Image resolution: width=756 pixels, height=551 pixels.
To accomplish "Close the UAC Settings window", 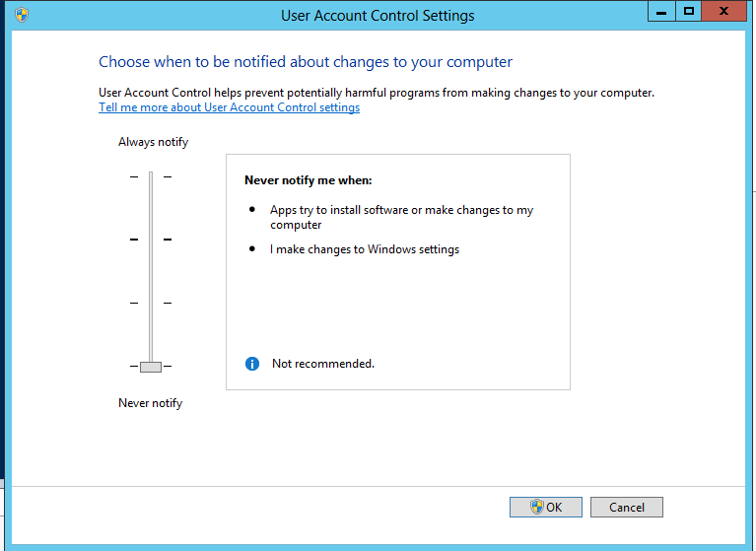I will 723,12.
